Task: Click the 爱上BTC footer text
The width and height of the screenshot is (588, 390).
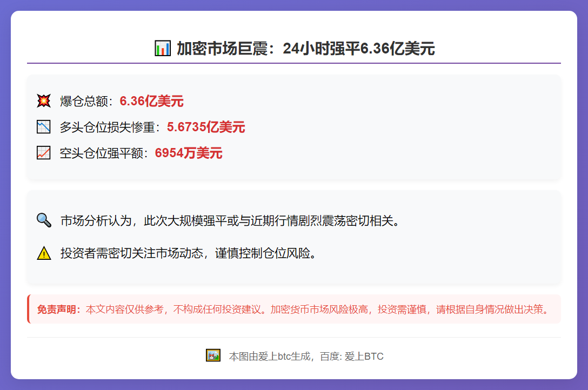Action: [364, 355]
